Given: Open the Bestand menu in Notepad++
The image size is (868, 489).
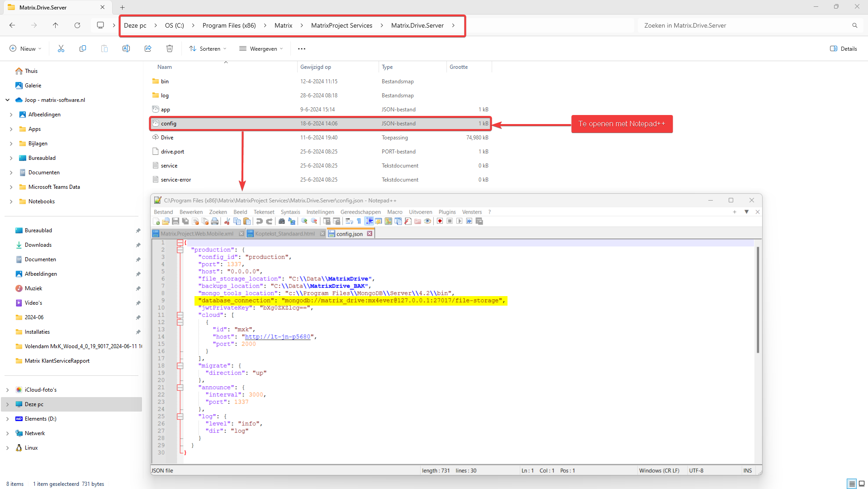Looking at the screenshot, I should pos(163,212).
